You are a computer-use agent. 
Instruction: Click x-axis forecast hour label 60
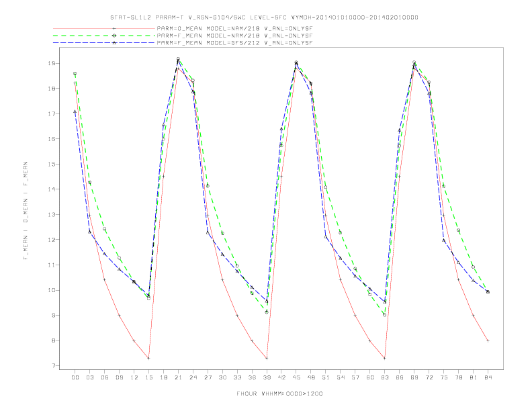370,377
